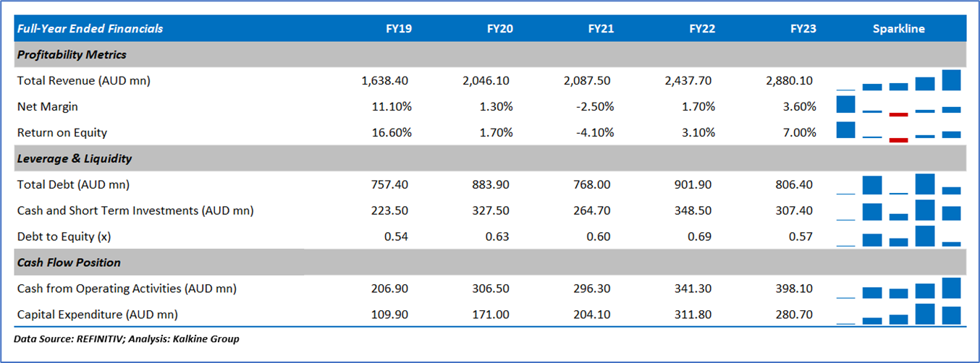Viewport: 980px width, 363px height.
Task: Click the Cash Flow Position section heading
Action: coord(69,262)
